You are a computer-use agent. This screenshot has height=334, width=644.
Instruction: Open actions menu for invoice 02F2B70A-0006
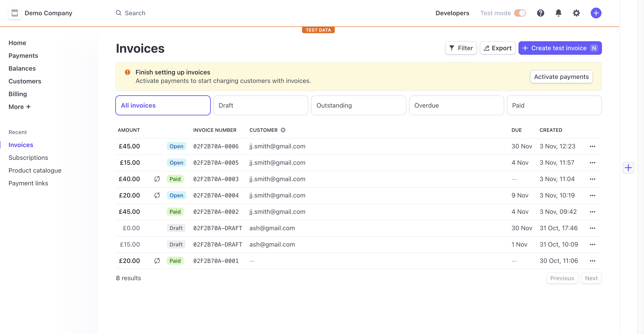click(x=592, y=146)
